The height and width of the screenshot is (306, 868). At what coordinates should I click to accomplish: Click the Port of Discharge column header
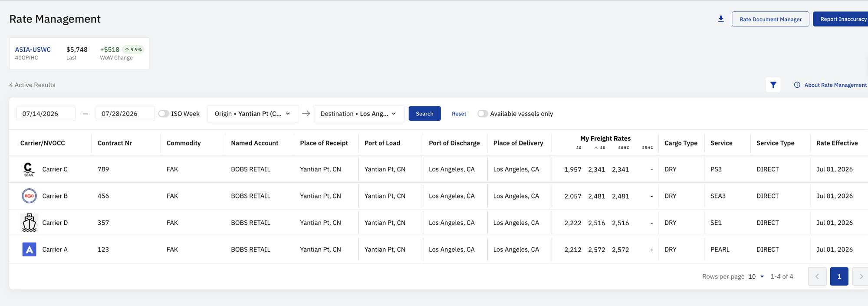pyautogui.click(x=454, y=143)
